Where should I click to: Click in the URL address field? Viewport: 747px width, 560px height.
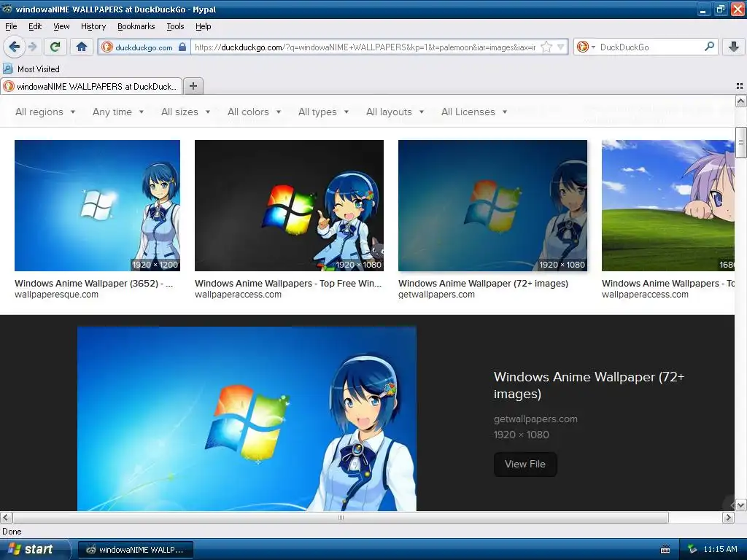coord(365,47)
